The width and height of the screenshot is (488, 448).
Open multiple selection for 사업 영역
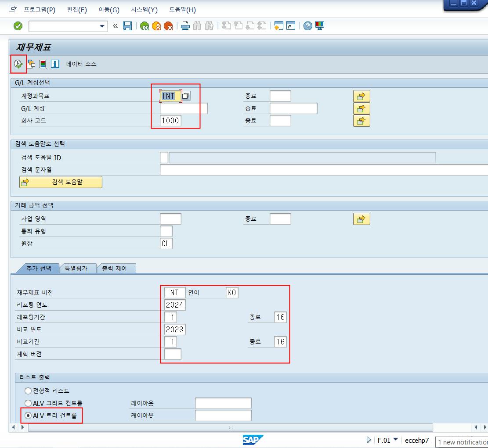(361, 219)
